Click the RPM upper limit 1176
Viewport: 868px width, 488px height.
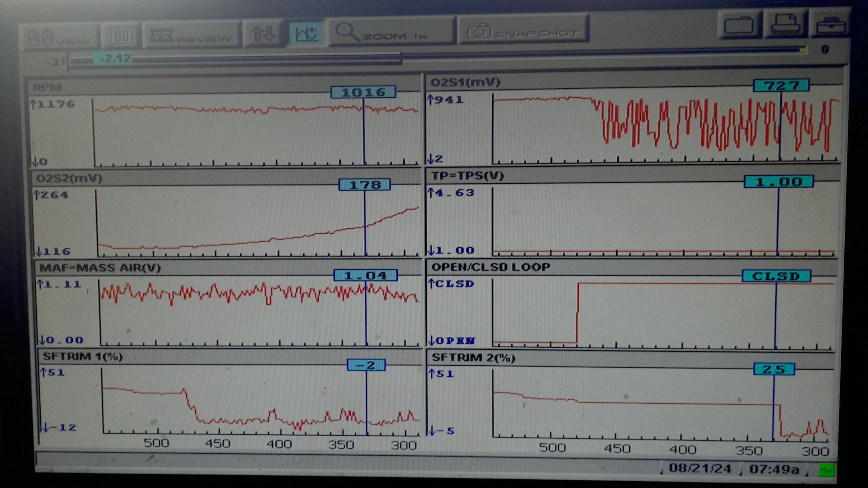[53, 104]
